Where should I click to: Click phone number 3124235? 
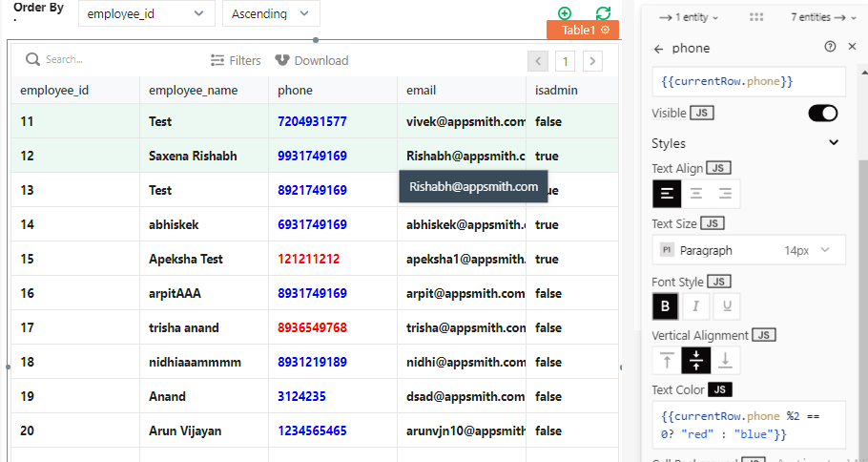(301, 396)
